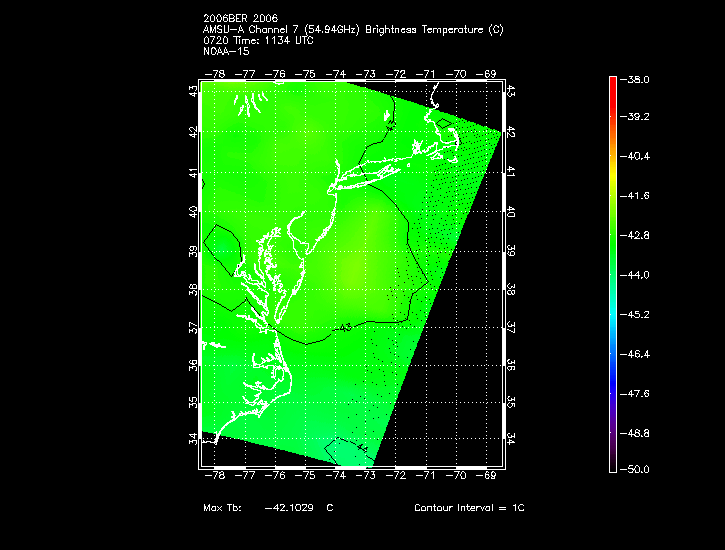This screenshot has height=550, width=725.
Task: Click the 44 contour label near the swath bottom
Action: coord(362,448)
